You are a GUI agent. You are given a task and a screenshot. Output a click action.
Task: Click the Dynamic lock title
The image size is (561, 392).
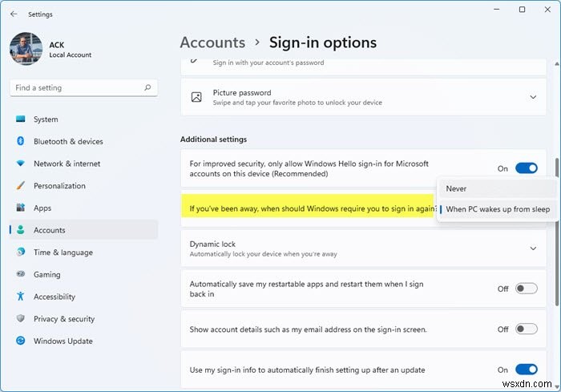coord(212,244)
